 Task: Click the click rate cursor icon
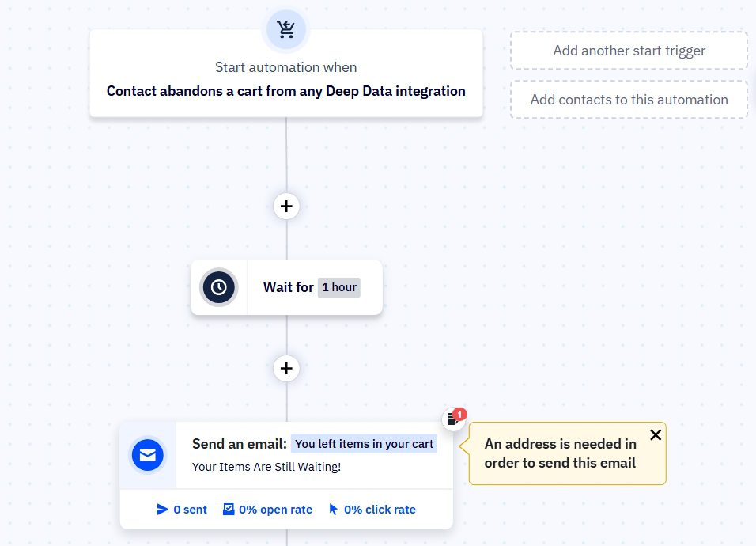333,509
